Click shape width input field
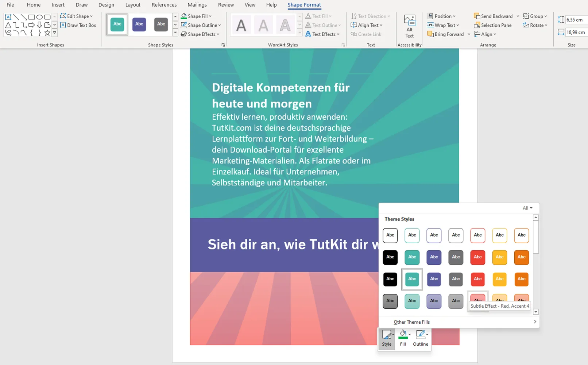The width and height of the screenshot is (588, 365). click(576, 32)
